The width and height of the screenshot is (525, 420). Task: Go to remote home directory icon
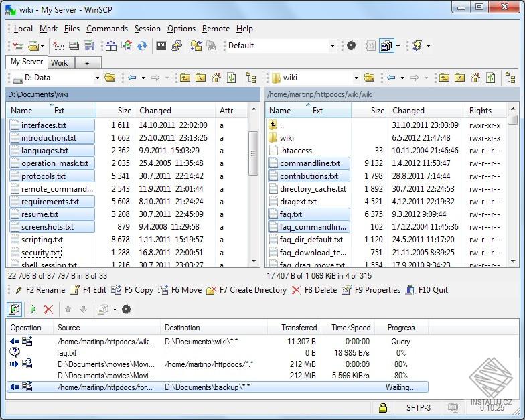(x=475, y=78)
